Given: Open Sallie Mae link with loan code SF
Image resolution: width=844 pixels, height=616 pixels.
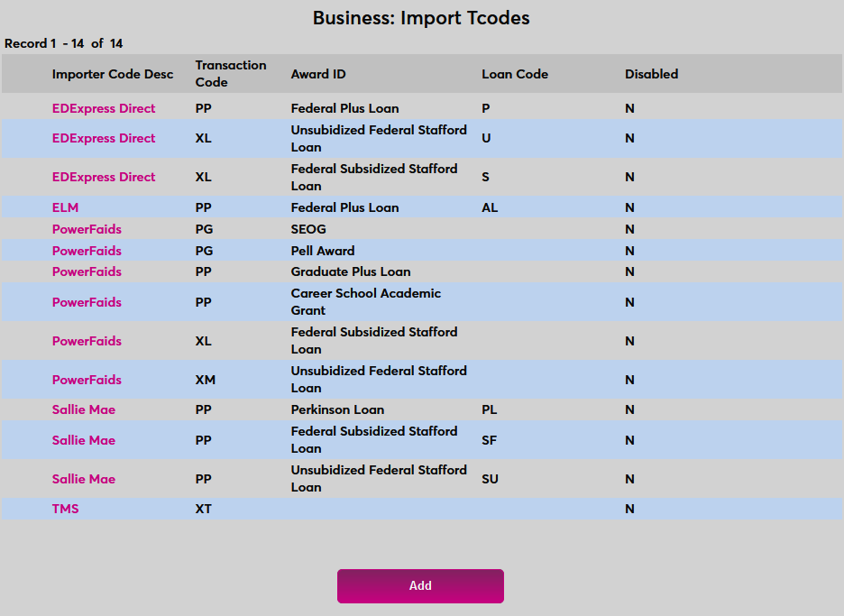Looking at the screenshot, I should [84, 440].
